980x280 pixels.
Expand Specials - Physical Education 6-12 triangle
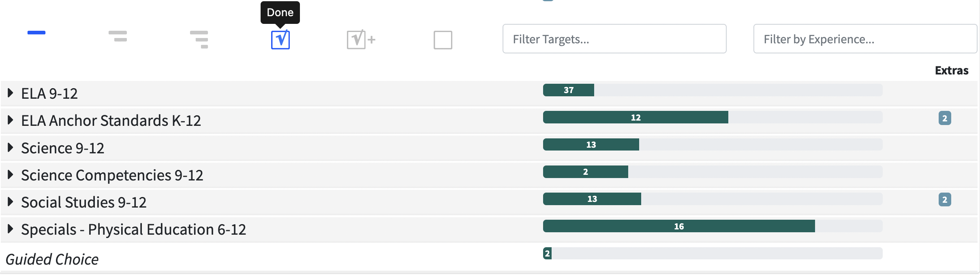click(x=11, y=229)
